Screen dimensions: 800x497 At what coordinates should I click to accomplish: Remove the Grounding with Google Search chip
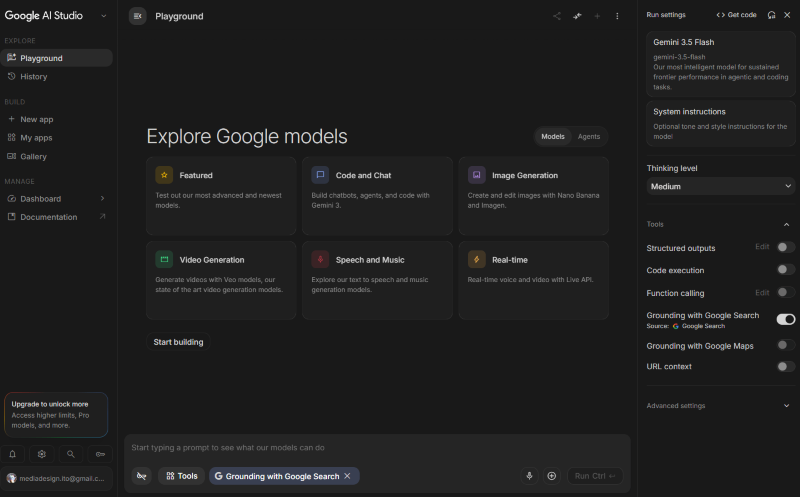[x=347, y=476]
